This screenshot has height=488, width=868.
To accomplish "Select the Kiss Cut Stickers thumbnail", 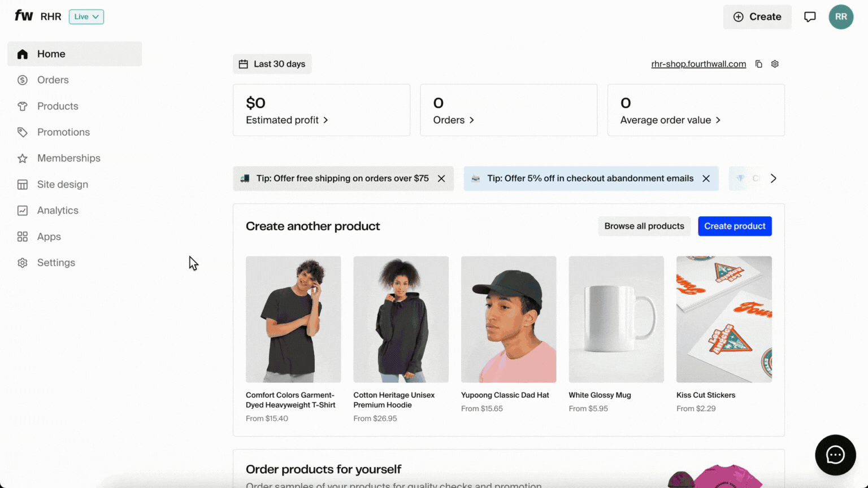I will coord(724,319).
